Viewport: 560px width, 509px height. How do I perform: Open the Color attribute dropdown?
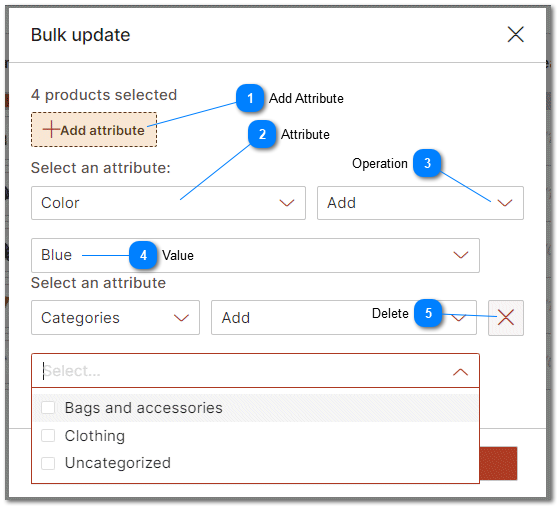168,203
